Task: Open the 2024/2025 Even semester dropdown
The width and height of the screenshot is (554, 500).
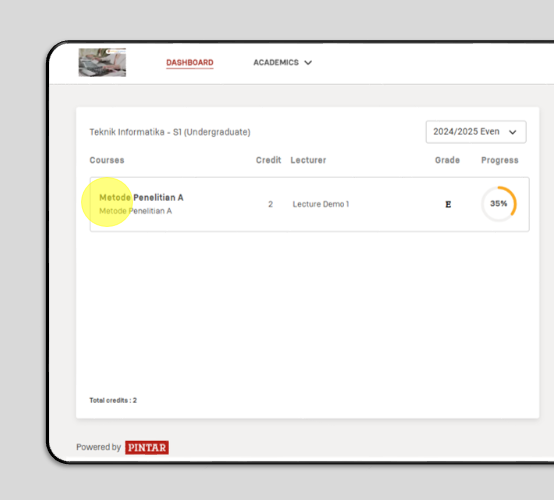Action: 476,132
